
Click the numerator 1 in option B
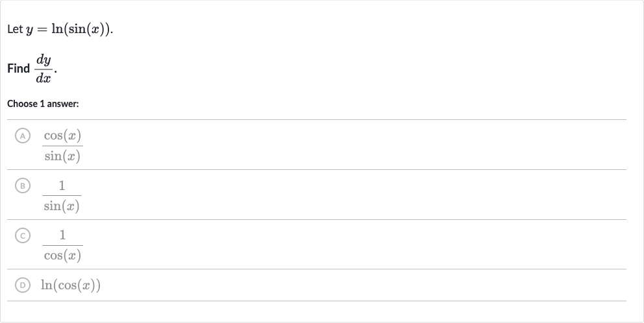[x=62, y=185]
